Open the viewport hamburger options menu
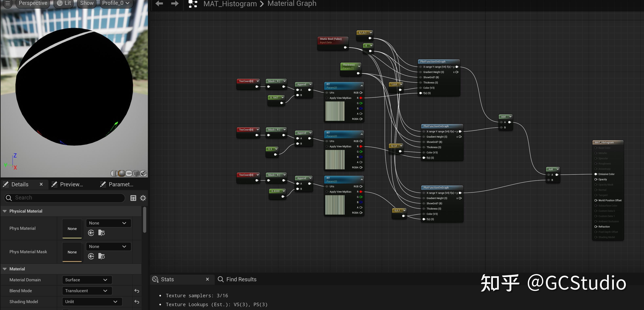This screenshot has height=310, width=644. coord(7,3)
